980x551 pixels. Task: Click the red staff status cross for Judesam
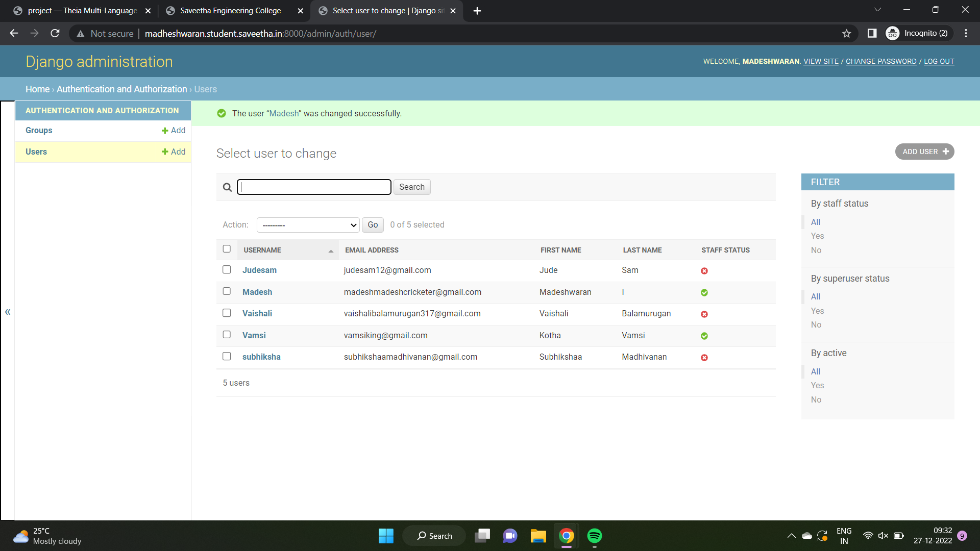click(704, 271)
